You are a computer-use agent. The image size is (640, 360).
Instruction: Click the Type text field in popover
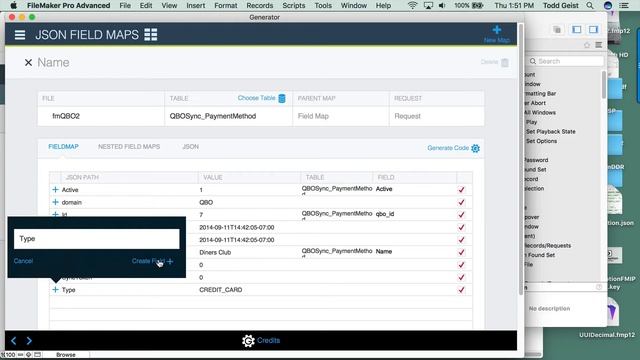(97, 239)
